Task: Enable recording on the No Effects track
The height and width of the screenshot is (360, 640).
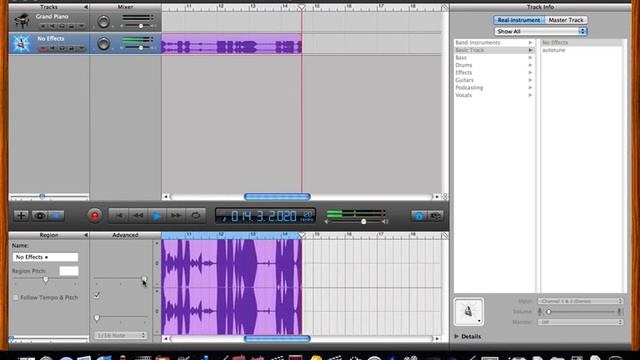Action: [42, 49]
